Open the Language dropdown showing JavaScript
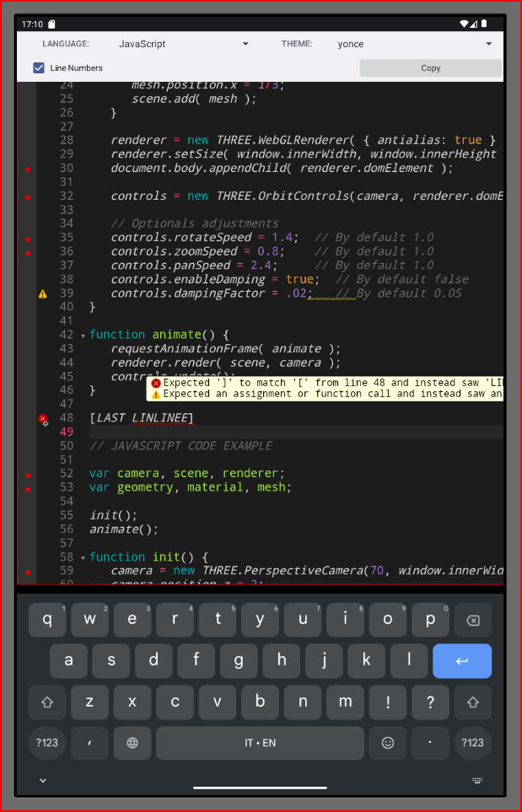The image size is (522, 812). pos(183,44)
